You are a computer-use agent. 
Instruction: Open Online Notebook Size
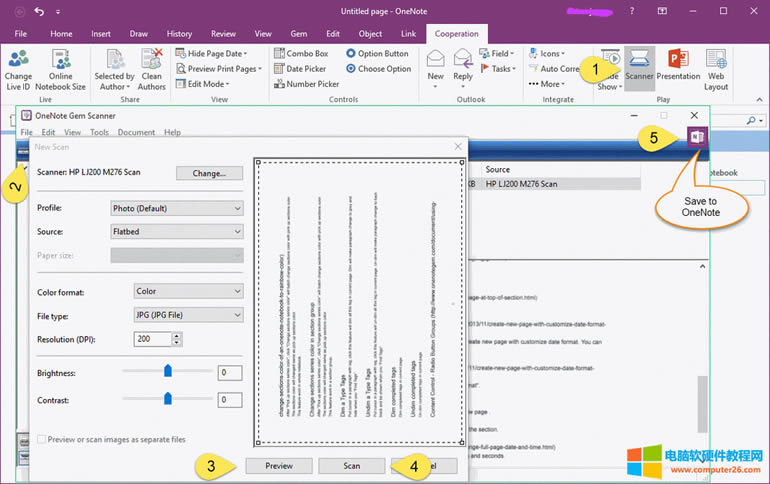tap(61, 65)
